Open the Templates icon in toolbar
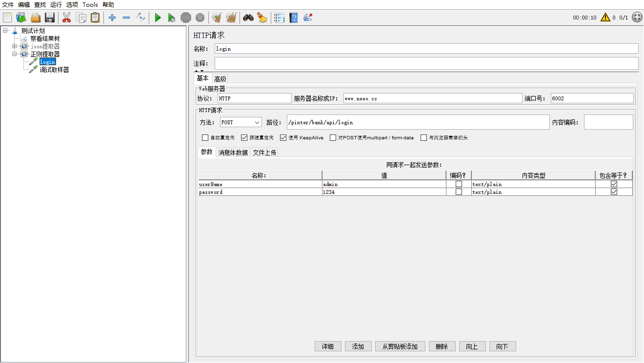Image resolution: width=644 pixels, height=363 pixels. tap(21, 18)
